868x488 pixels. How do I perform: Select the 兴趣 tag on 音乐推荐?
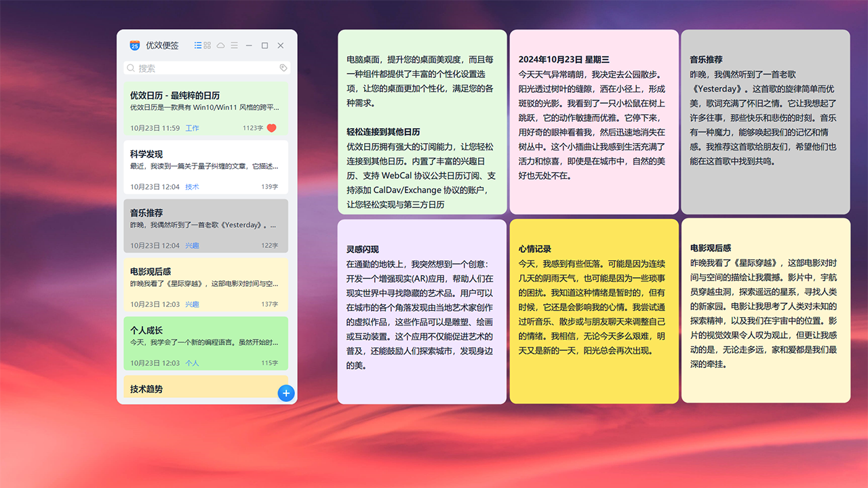(x=192, y=245)
